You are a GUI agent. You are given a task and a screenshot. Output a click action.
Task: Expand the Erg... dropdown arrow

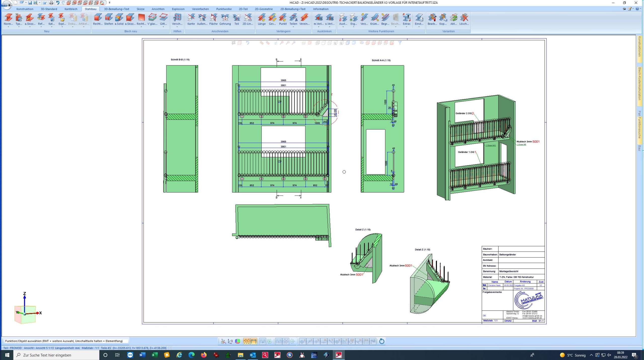[x=353, y=27]
